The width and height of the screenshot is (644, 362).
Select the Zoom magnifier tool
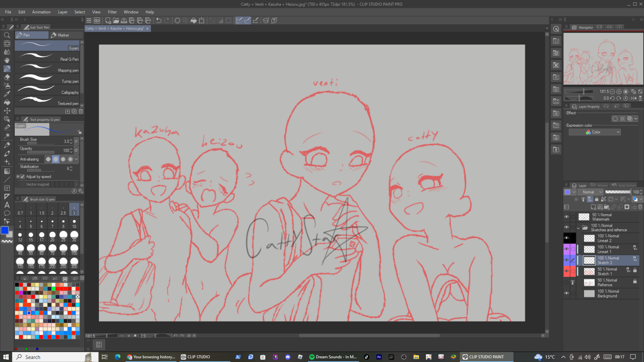click(x=7, y=35)
